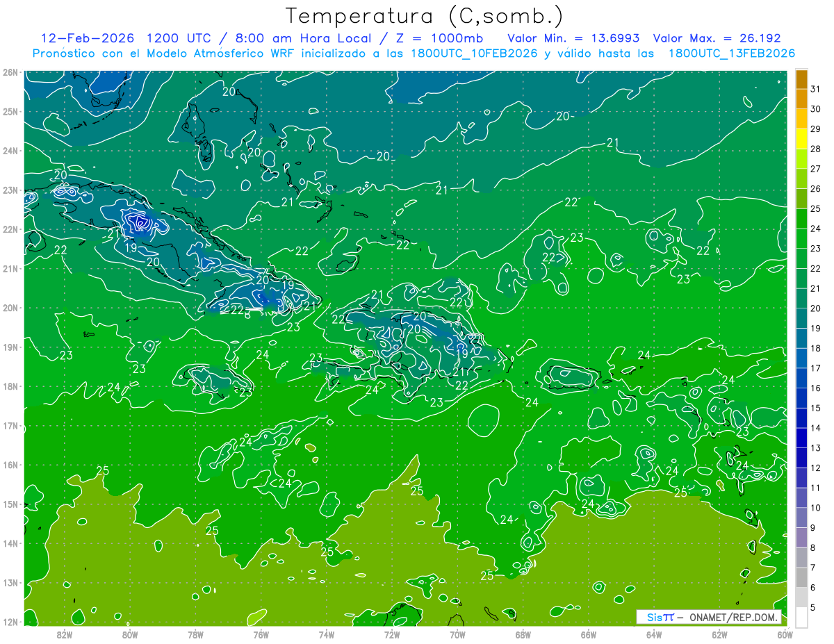
Task: Click the "66W" longitude axis label
Action: 588,634
